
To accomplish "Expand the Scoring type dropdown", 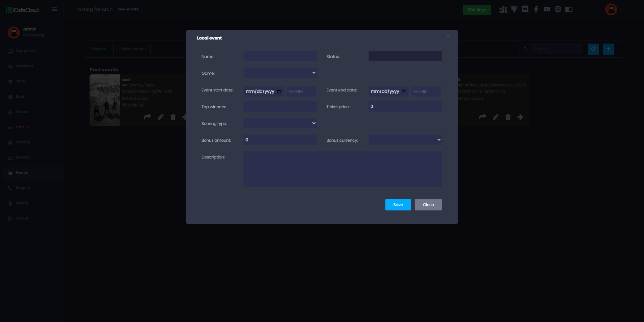I will tap(280, 123).
